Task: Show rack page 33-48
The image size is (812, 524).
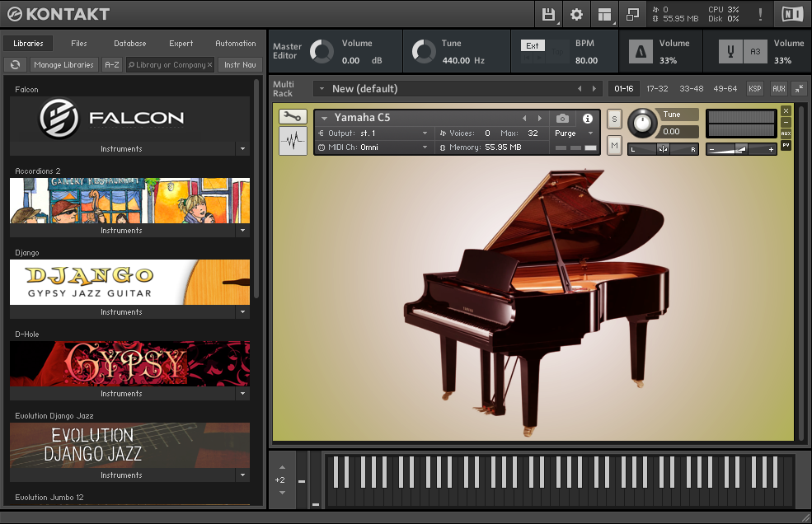Action: tap(692, 88)
